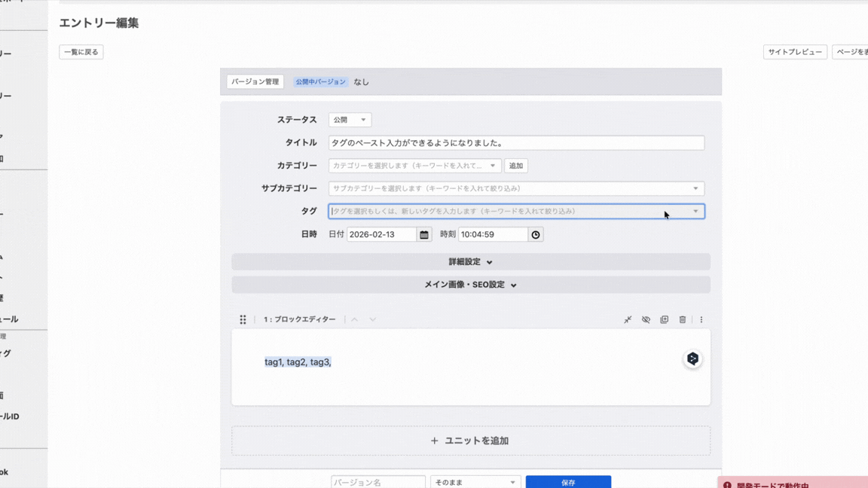Open the unit's three-dot more menu
The height and width of the screenshot is (488, 868).
click(x=701, y=320)
